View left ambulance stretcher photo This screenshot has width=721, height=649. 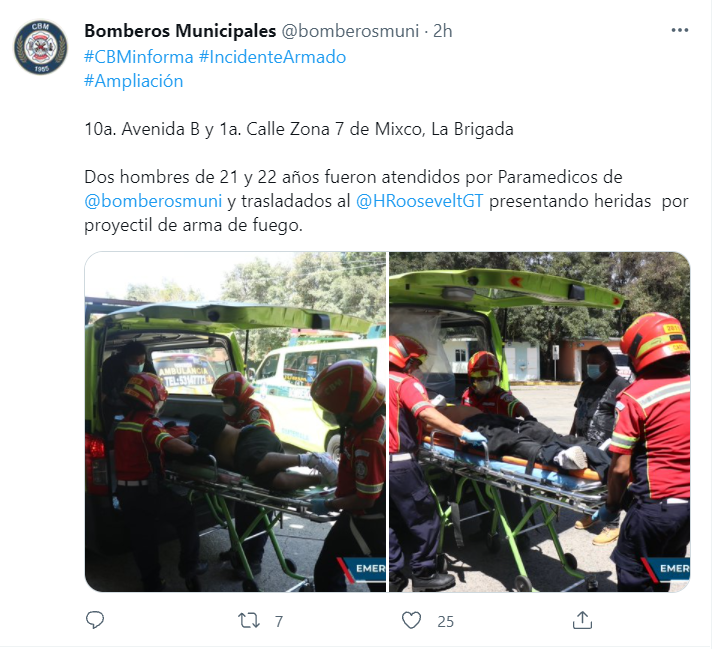[x=235, y=422]
